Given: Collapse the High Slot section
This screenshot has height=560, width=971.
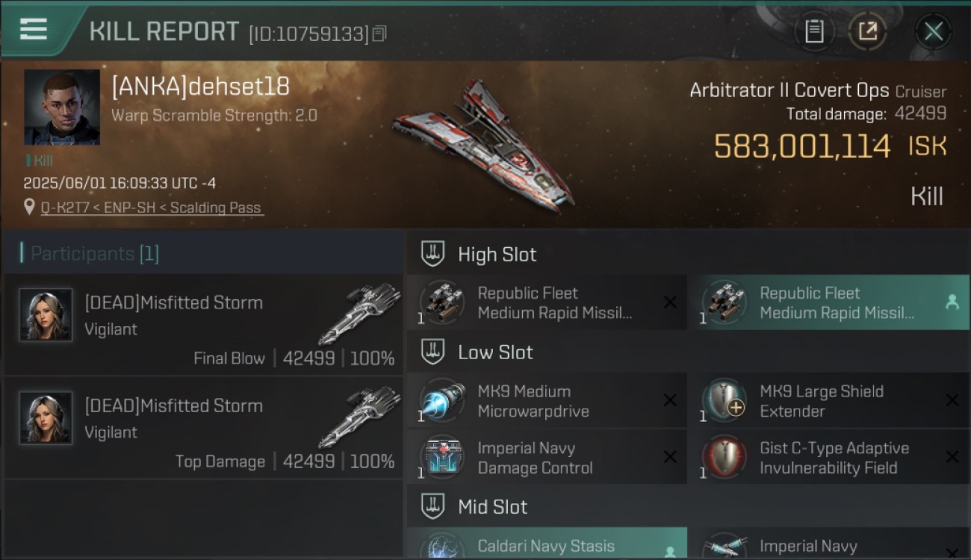Looking at the screenshot, I should click(x=433, y=254).
